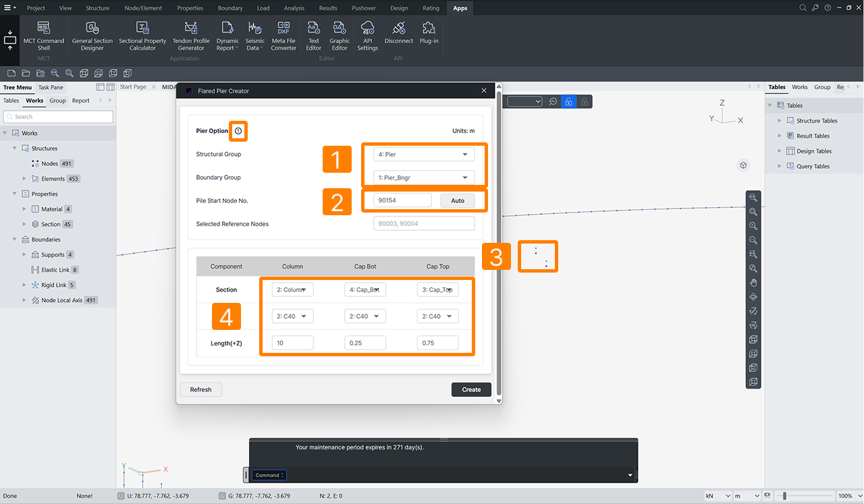Open the Boundary Group dropdown

click(x=424, y=177)
